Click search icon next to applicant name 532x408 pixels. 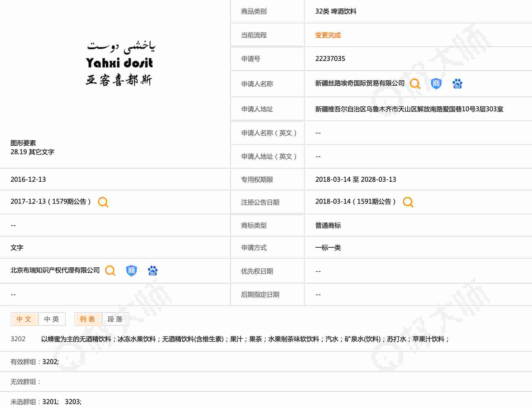(415, 84)
